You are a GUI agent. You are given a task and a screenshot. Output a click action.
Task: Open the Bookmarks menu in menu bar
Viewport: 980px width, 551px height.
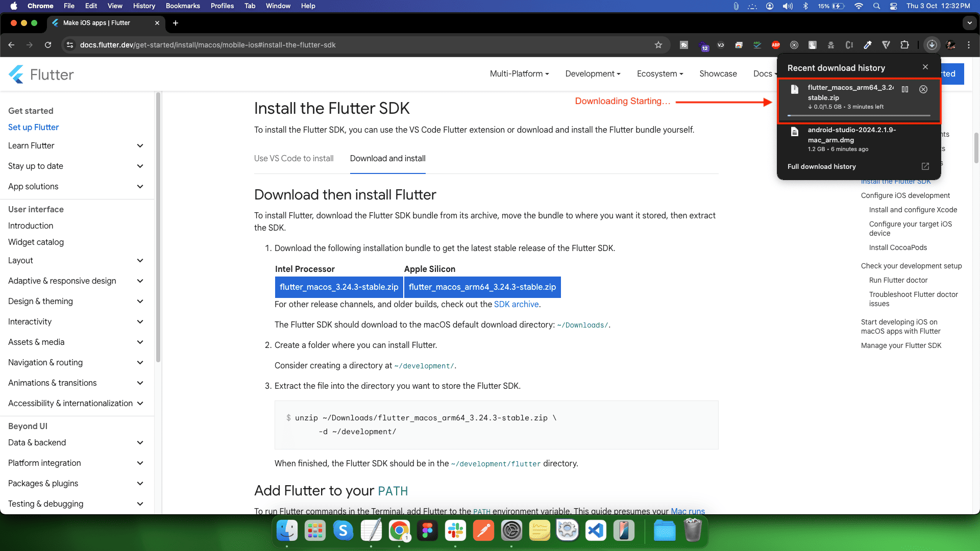(182, 6)
